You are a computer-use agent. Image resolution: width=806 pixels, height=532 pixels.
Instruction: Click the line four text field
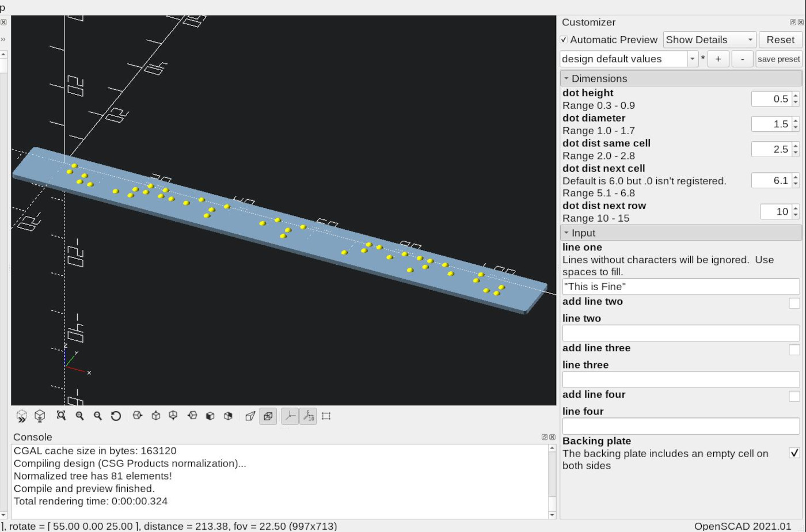coord(681,426)
